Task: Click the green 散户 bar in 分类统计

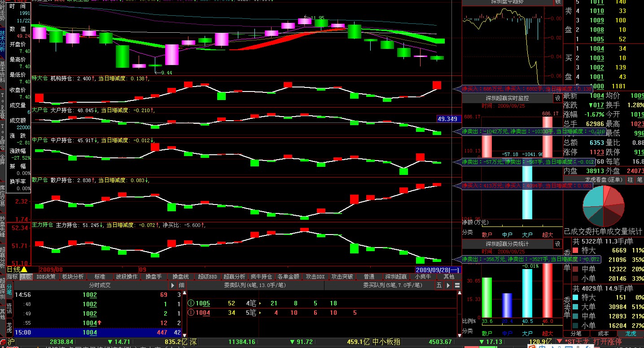Action: 487,297
